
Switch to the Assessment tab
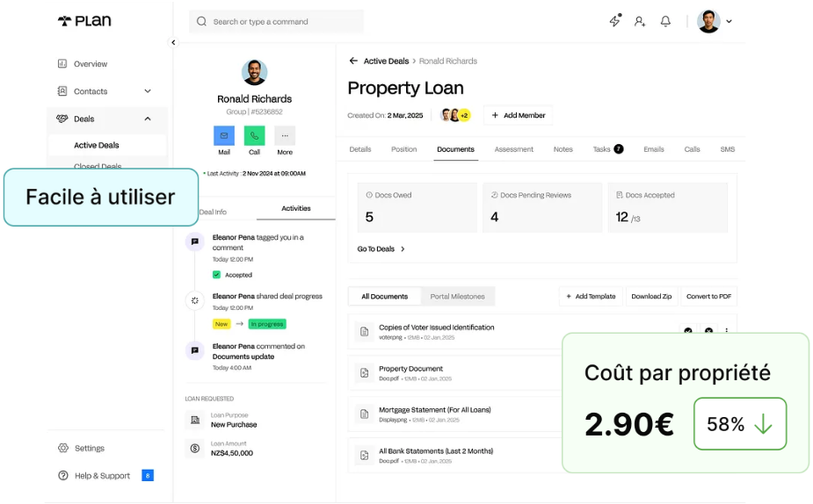(x=513, y=149)
